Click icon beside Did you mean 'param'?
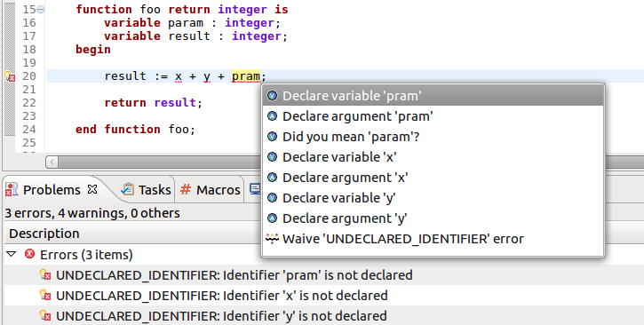Screen dimensions: 644x325 [x=273, y=136]
